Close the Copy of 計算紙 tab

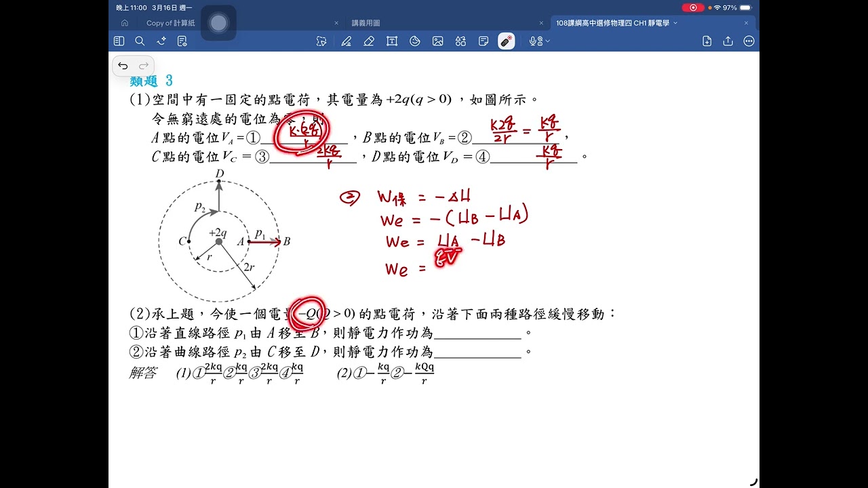pyautogui.click(x=336, y=23)
